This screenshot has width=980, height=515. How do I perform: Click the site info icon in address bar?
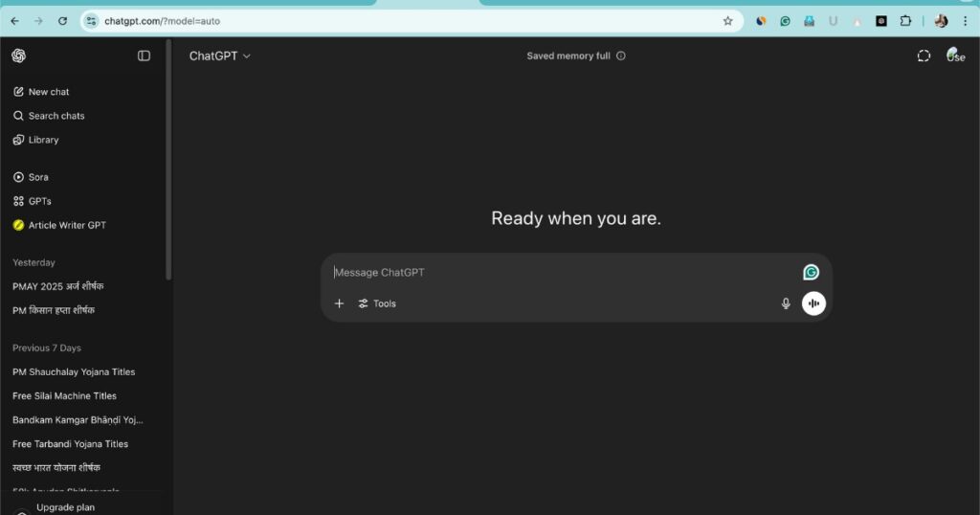point(91,21)
